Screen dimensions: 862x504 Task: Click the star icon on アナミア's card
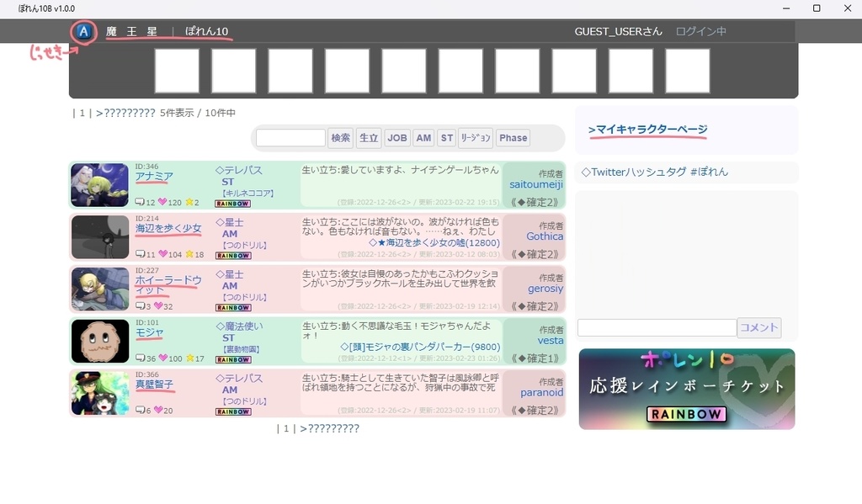(x=189, y=200)
